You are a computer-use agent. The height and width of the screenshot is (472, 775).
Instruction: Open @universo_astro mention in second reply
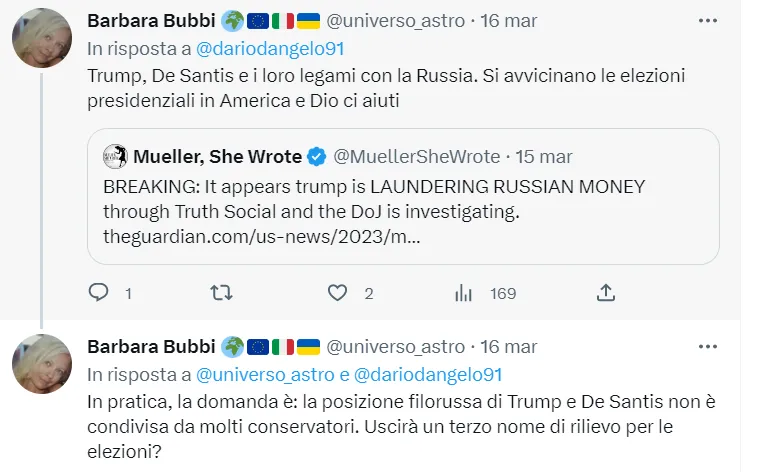[x=259, y=373]
